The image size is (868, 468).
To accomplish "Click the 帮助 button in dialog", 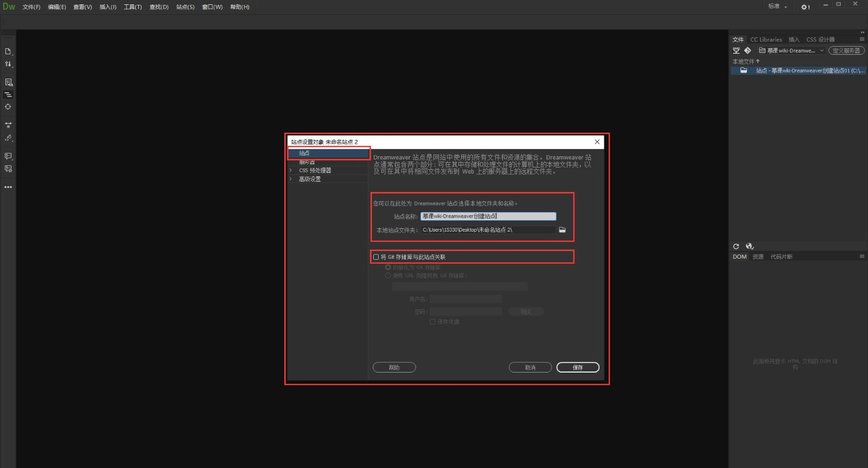I will 394,368.
